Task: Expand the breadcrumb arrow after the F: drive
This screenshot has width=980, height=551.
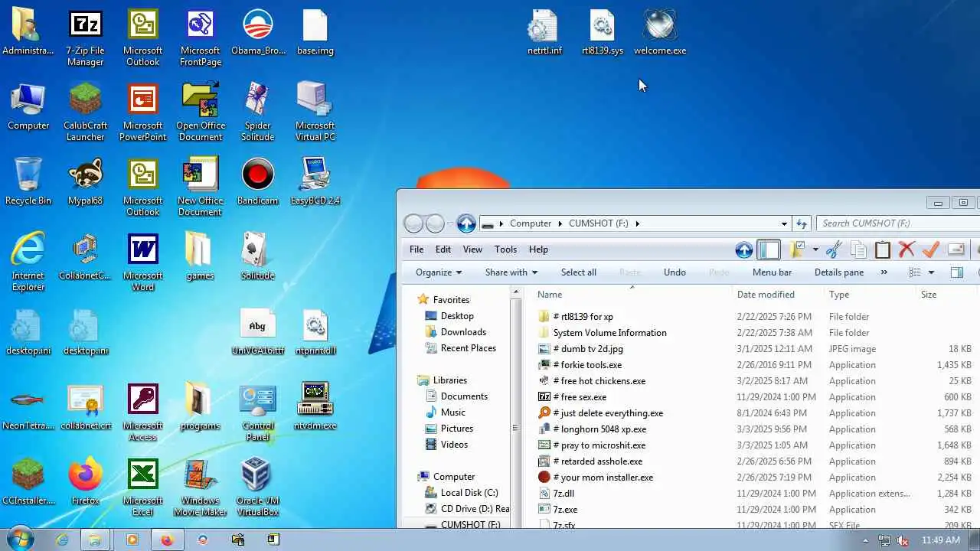Action: point(637,223)
